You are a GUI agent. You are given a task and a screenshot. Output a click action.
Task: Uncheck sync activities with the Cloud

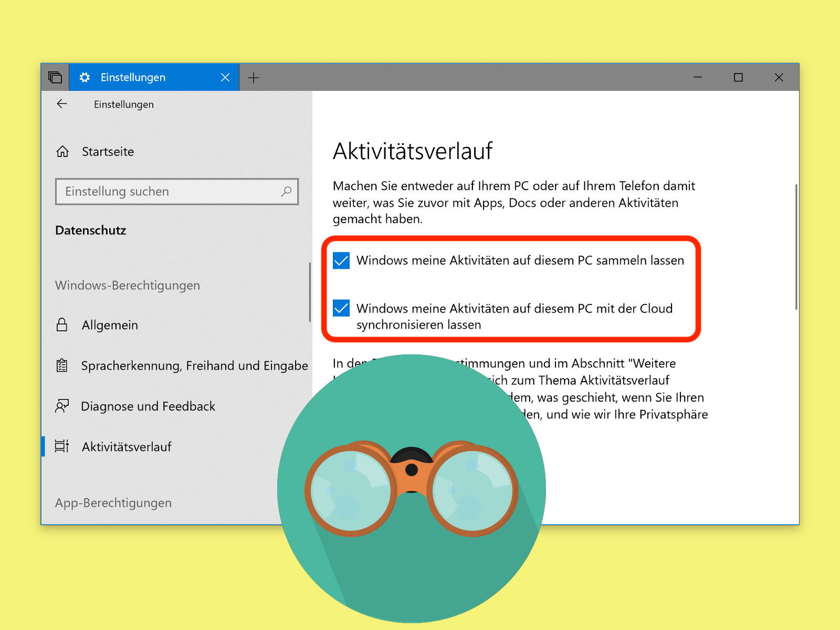pyautogui.click(x=341, y=308)
